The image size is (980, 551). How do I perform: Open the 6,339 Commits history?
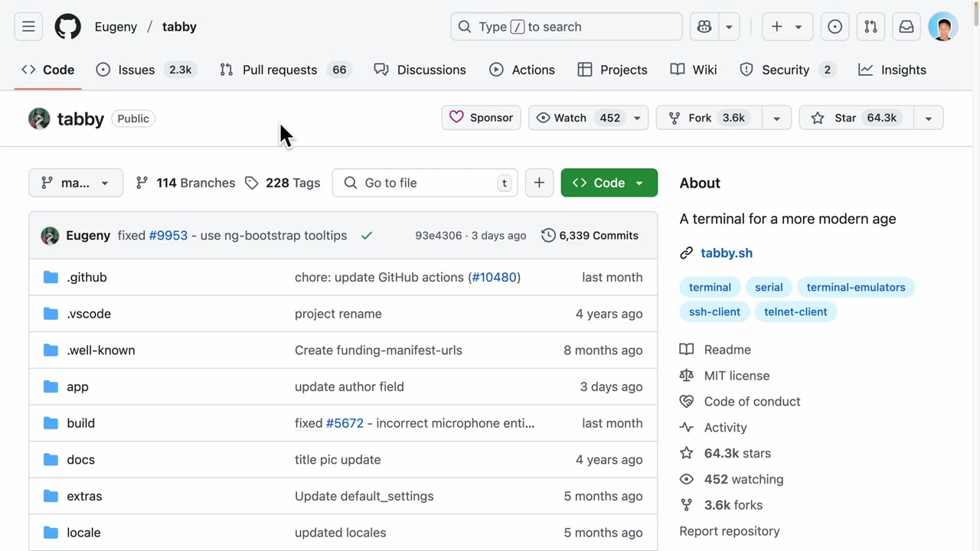coord(590,236)
